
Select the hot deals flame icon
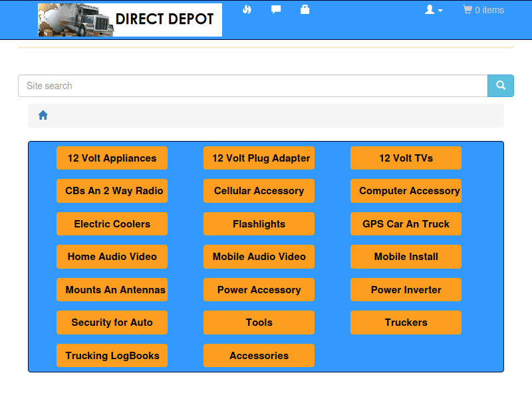pyautogui.click(x=247, y=10)
